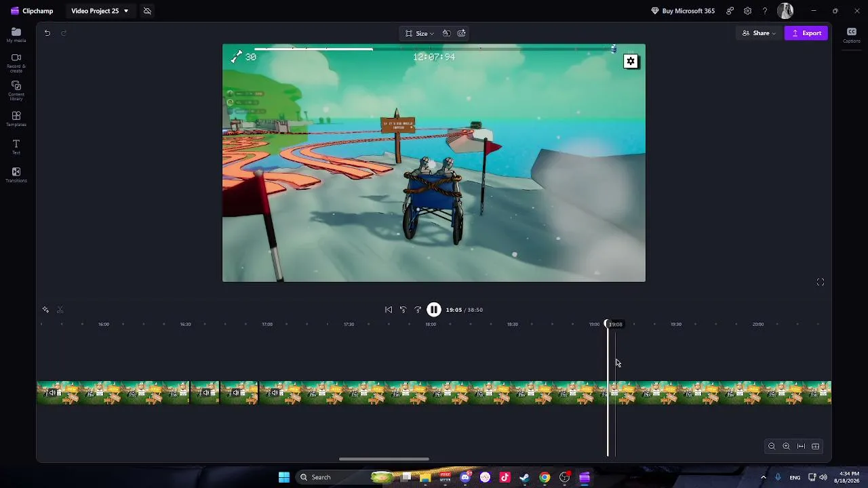Screen dimensions: 868x488
Task: Click the Clipchamp taskbar icon
Action: coord(585,477)
